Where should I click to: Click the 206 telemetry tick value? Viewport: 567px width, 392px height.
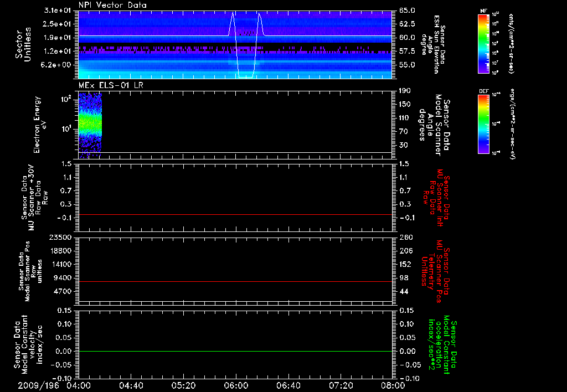[x=406, y=251]
